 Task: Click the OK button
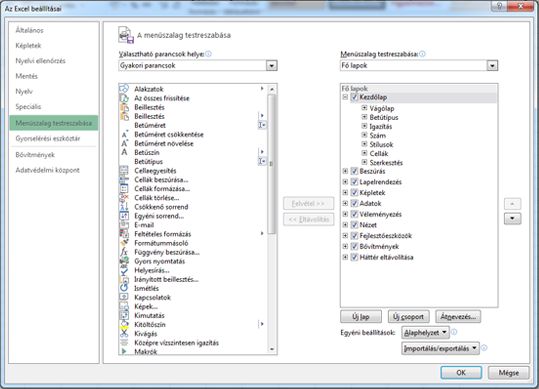(461, 373)
